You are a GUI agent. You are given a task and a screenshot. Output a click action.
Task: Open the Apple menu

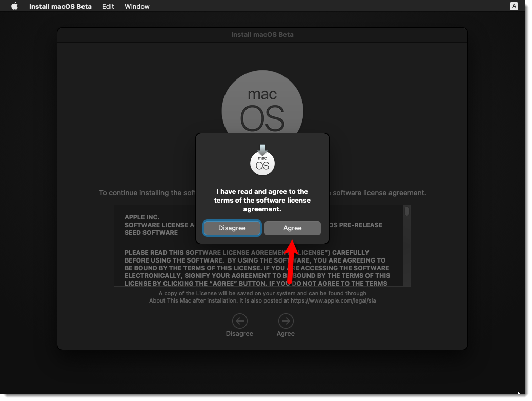coord(14,6)
